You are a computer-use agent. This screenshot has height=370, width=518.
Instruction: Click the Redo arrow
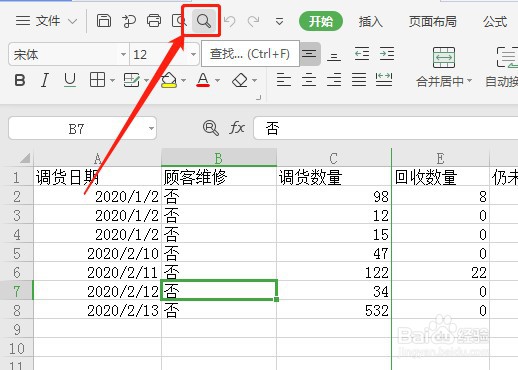254,21
